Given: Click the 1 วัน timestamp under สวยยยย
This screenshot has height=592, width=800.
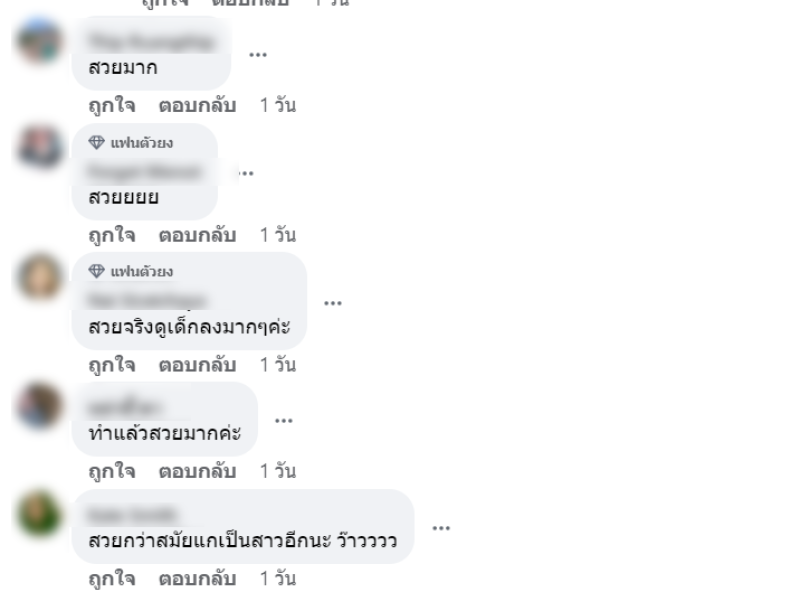Looking at the screenshot, I should pyautogui.click(x=278, y=235).
